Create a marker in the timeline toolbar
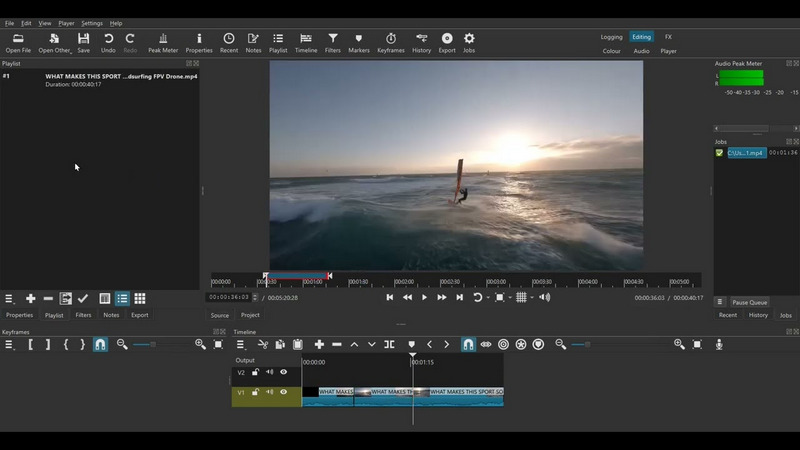 [x=412, y=344]
